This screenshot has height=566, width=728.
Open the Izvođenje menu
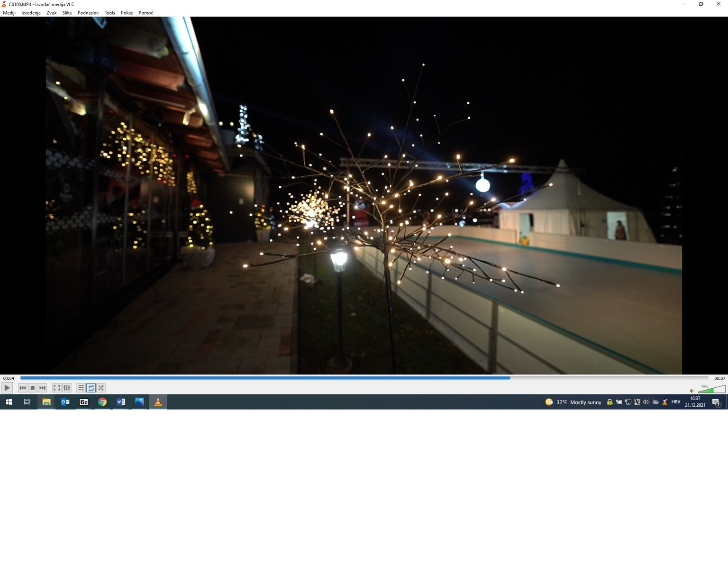click(31, 13)
